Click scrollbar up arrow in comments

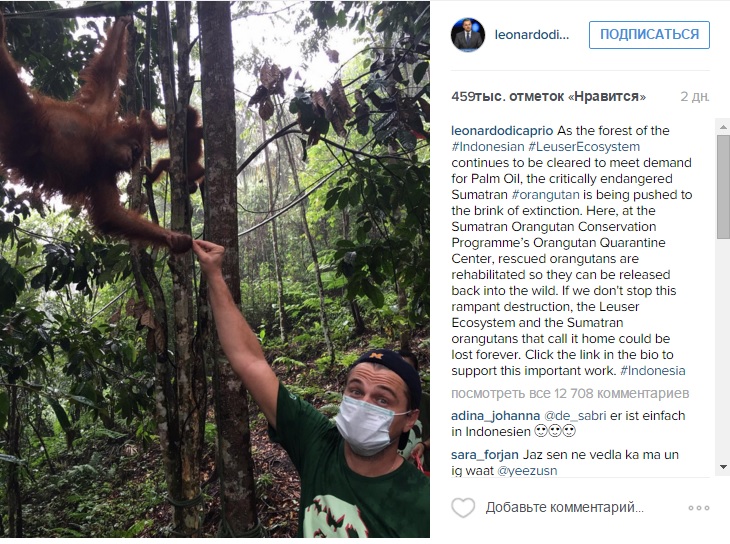723,126
